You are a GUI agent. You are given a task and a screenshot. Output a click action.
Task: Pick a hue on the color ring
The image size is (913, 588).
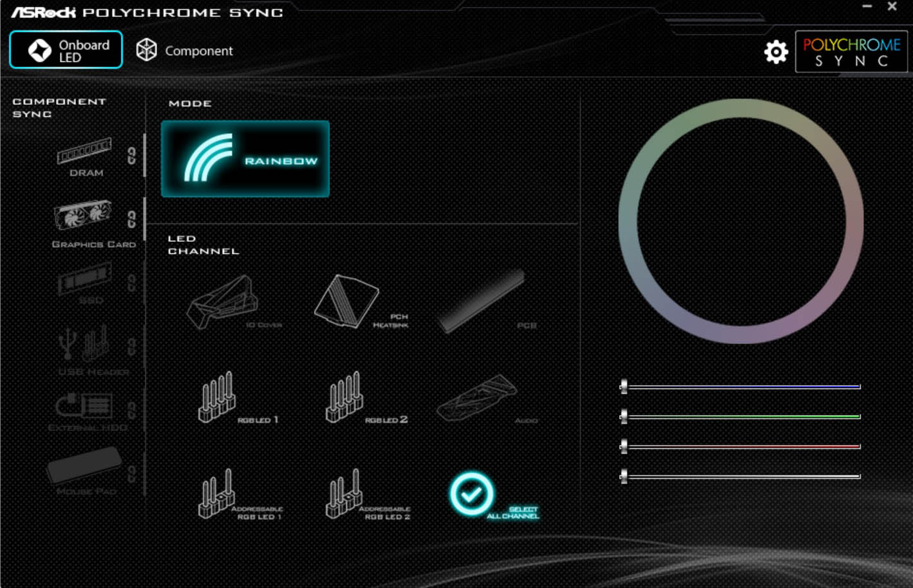[741, 107]
